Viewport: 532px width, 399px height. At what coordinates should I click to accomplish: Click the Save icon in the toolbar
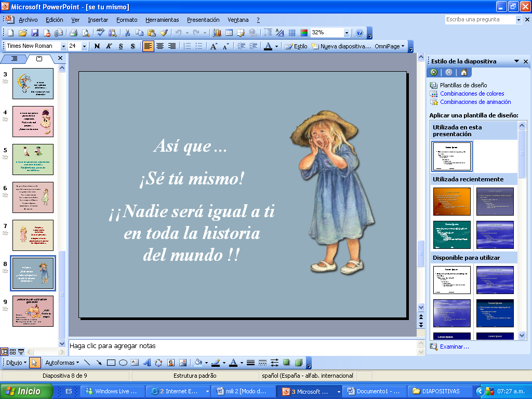35,33
